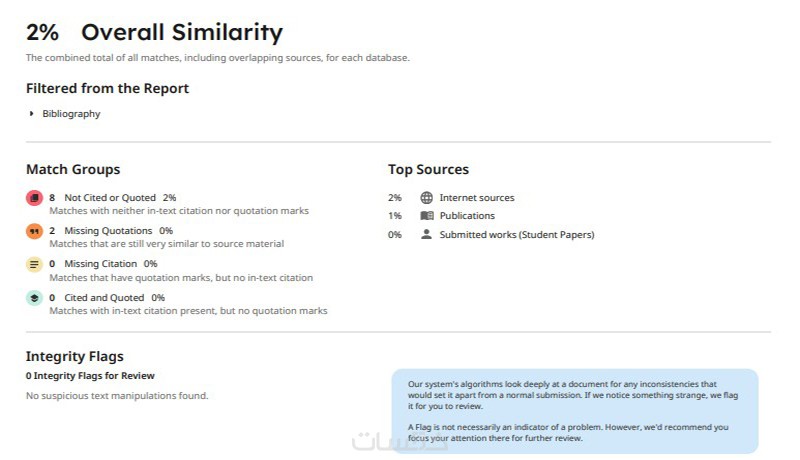Open Internet sources in Top Sources
The height and width of the screenshot is (460, 800).
(477, 198)
